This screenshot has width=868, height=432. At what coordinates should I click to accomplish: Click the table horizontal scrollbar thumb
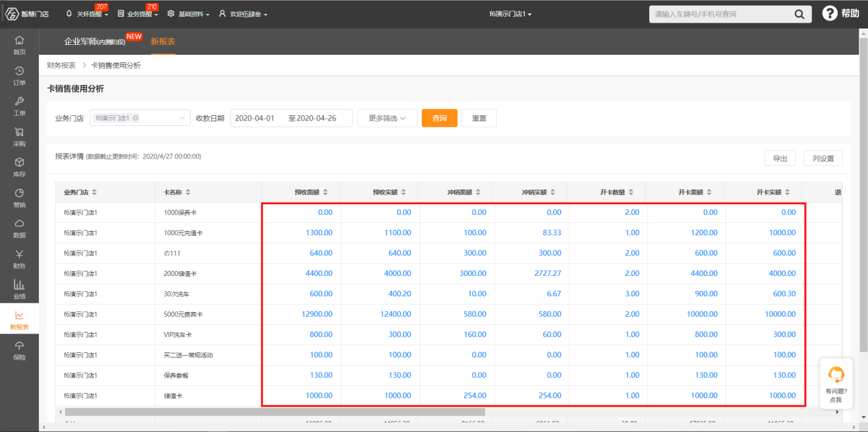click(x=274, y=412)
